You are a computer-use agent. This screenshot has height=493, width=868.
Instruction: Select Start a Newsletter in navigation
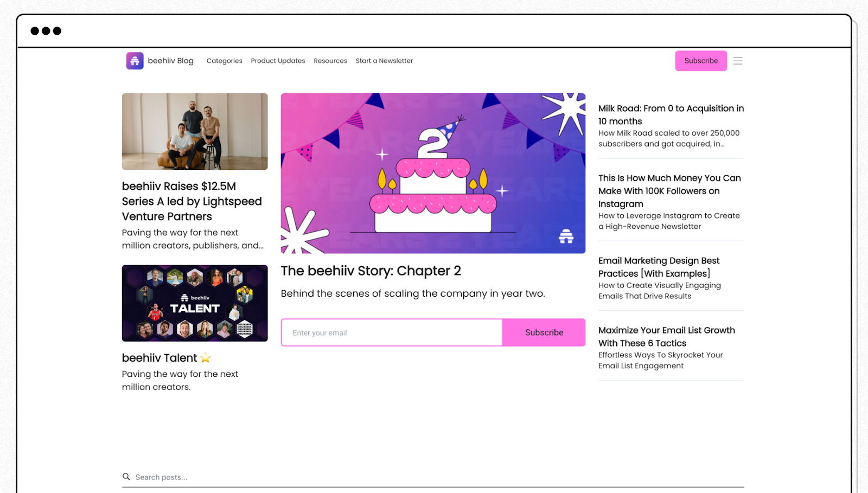pyautogui.click(x=384, y=61)
